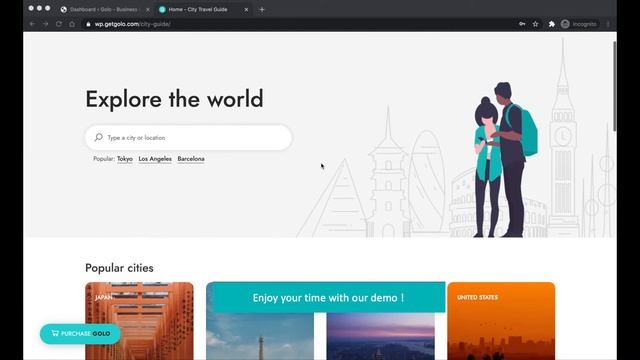Click the Incognito profile icon
This screenshot has width=640, height=360.
point(565,24)
